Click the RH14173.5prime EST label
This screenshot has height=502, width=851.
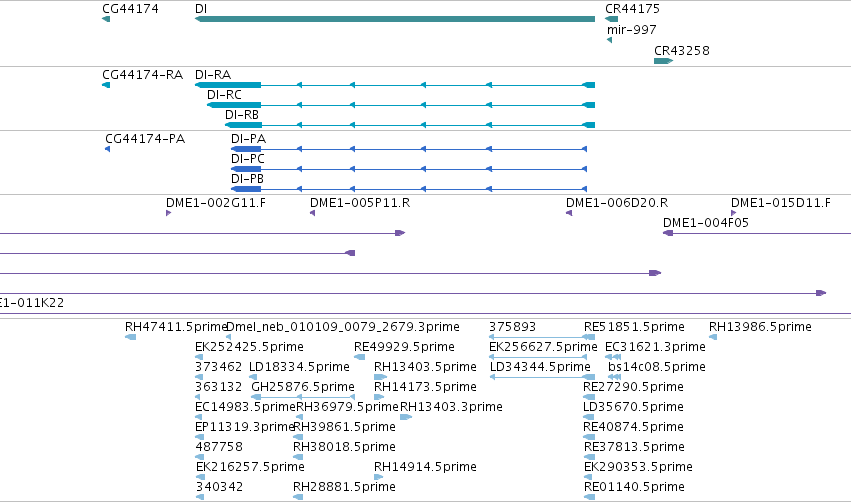point(425,387)
